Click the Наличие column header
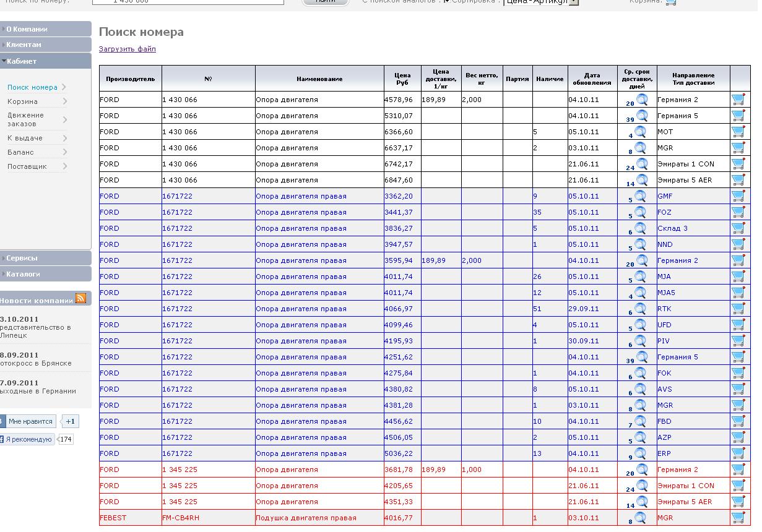 click(x=550, y=79)
